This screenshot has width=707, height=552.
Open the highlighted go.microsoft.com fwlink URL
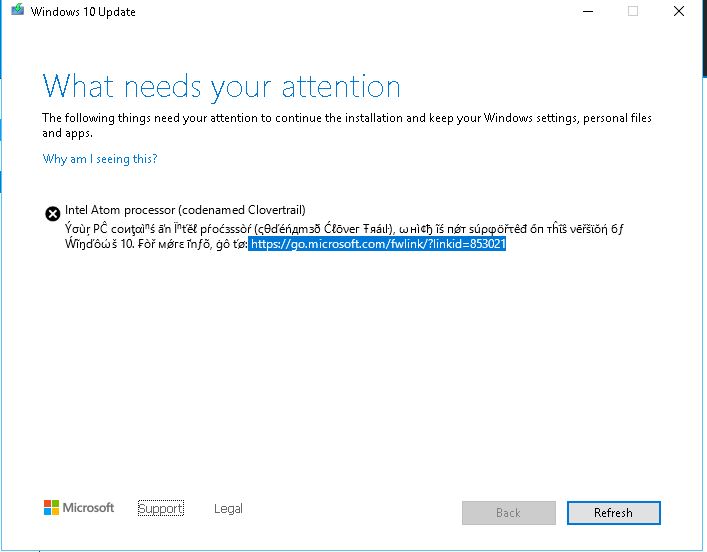click(377, 244)
